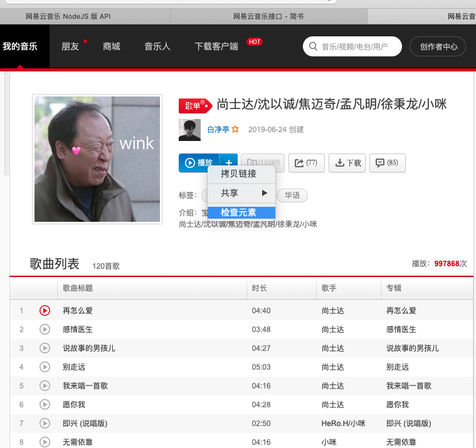The image size is (476, 448).
Task: Select 检查元素 in context menu
Action: tap(241, 212)
